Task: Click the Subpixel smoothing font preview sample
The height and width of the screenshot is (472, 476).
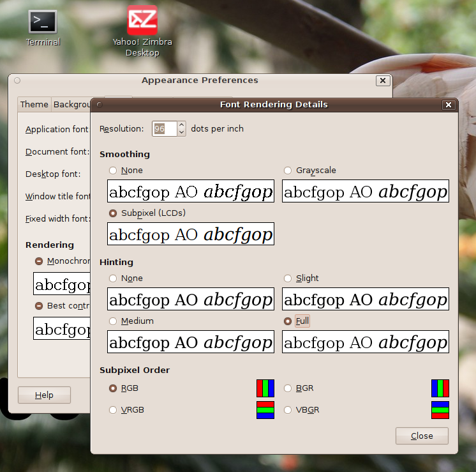Action: (191, 234)
